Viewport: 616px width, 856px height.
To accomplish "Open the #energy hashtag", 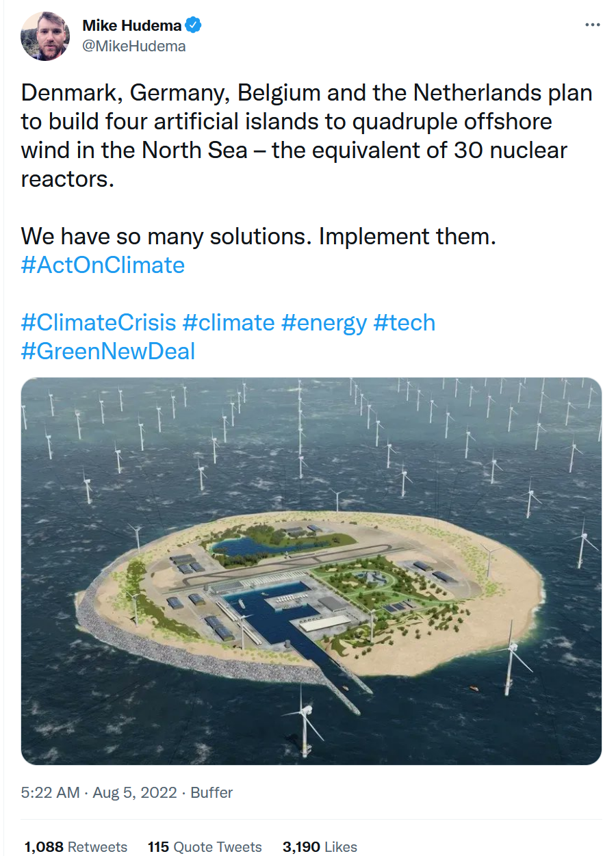I will click(323, 322).
